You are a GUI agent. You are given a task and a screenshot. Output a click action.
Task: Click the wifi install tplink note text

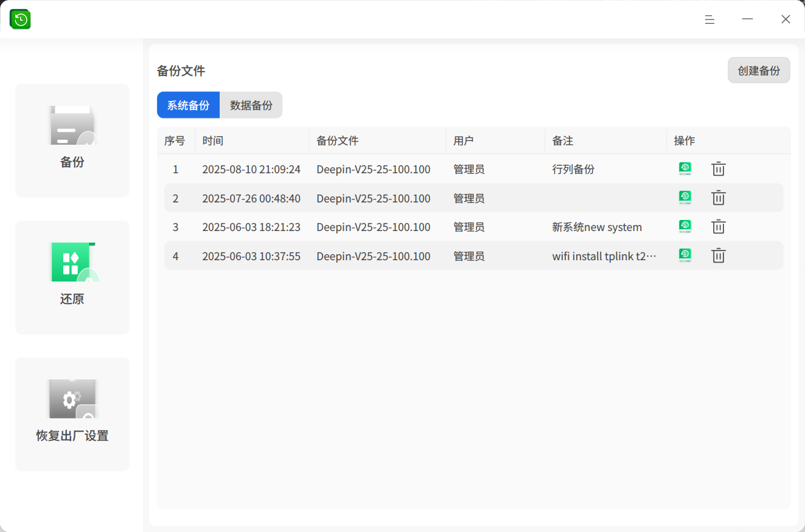pyautogui.click(x=604, y=256)
